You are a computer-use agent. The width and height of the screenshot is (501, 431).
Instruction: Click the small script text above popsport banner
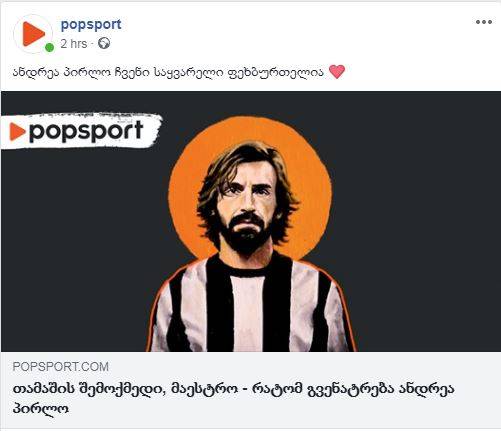pos(81,115)
